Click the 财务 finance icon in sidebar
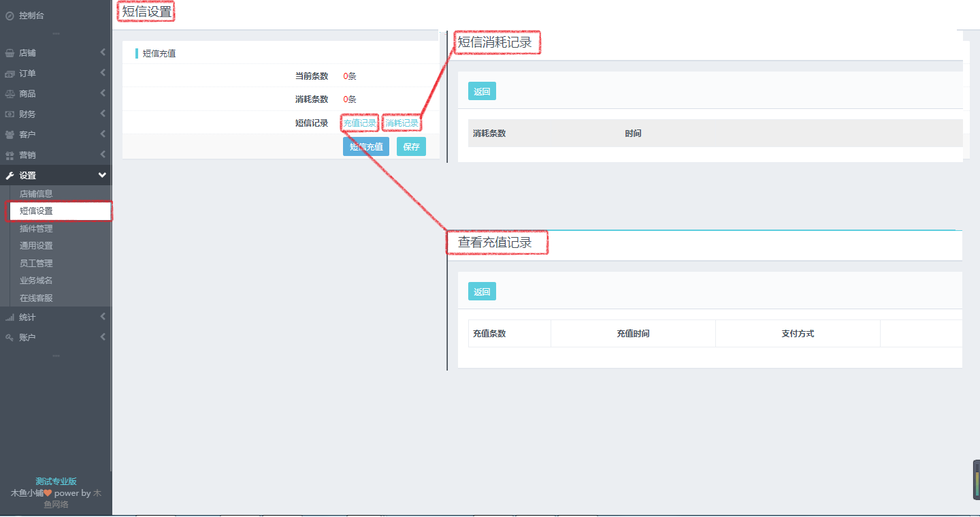Image resolution: width=980 pixels, height=517 pixels. click(x=10, y=114)
